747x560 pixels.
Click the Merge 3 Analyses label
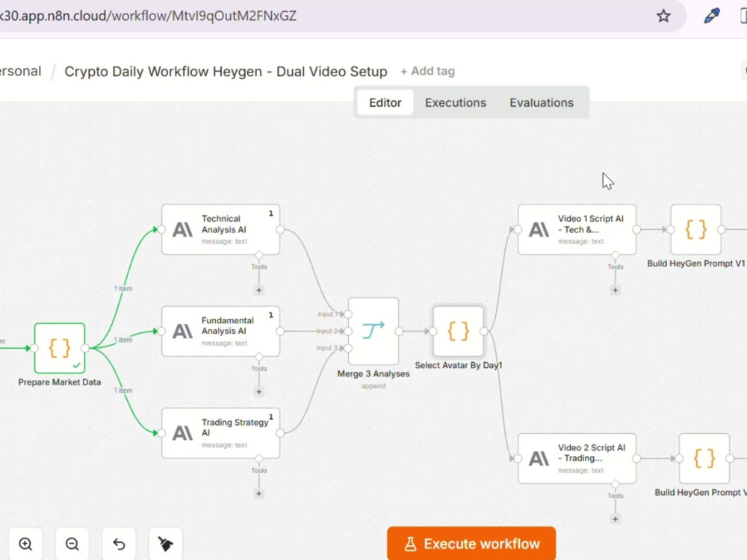click(x=373, y=374)
